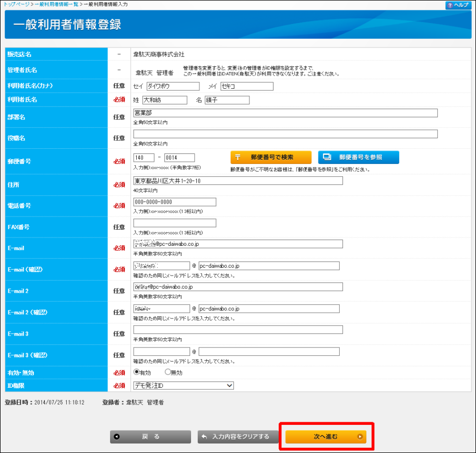
Task: Open 一般利用者情報一覧 breadcrumb link
Action: 57,4
